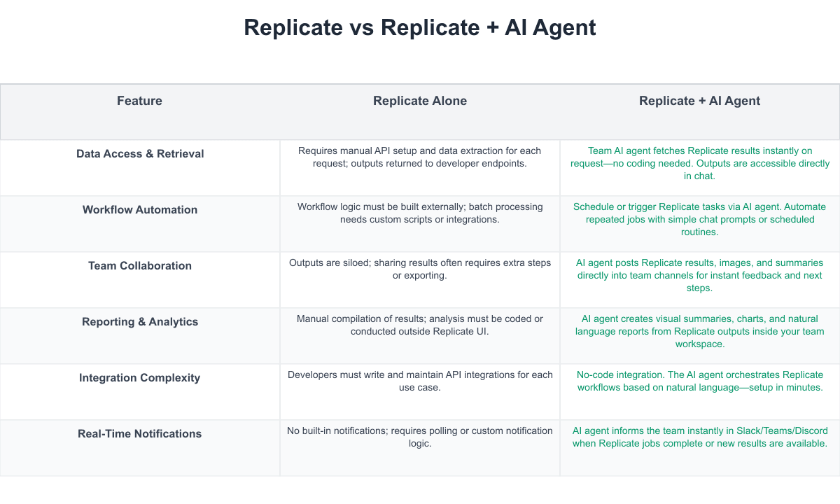Click the green 'Team AI agent fetches Replicate results' text
The height and width of the screenshot is (504, 840).
click(699, 163)
